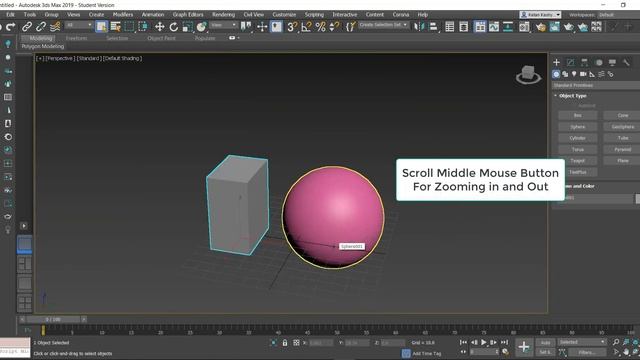Click the time slider thumb 0 / 100
This screenshot has height=360, width=640.
(53, 320)
